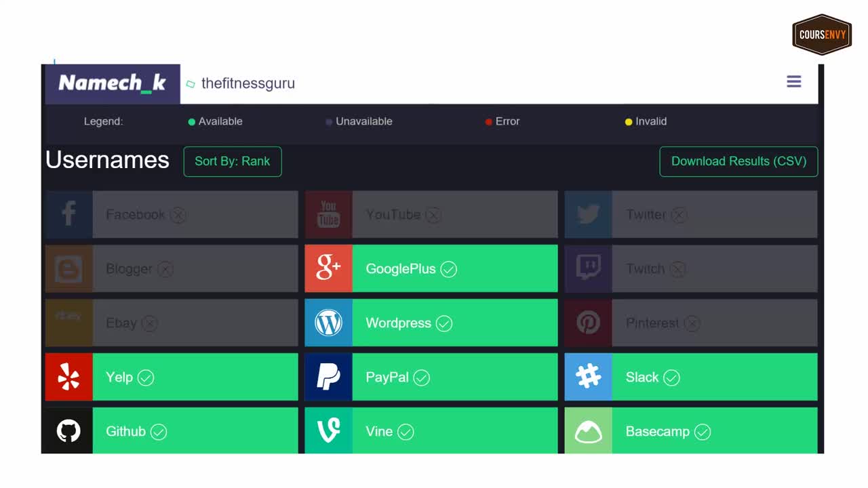
Task: Open the hamburger menu icon
Action: coord(793,82)
